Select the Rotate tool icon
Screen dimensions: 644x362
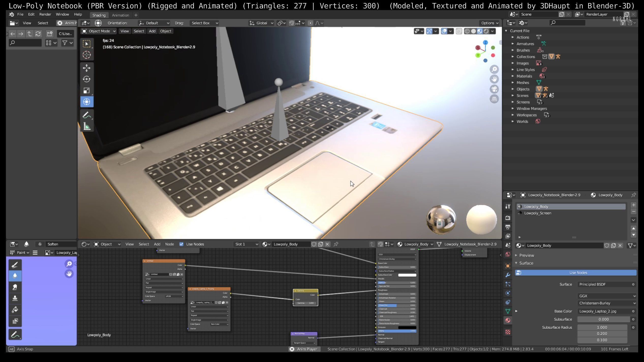pyautogui.click(x=86, y=79)
